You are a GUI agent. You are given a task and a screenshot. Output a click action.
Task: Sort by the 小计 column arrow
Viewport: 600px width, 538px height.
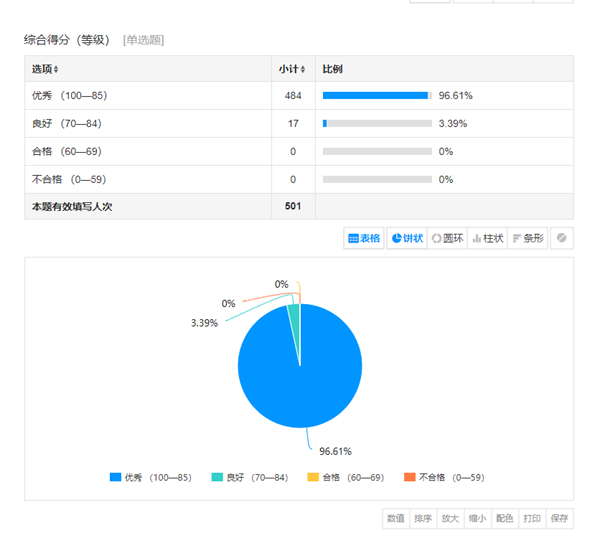click(x=303, y=69)
